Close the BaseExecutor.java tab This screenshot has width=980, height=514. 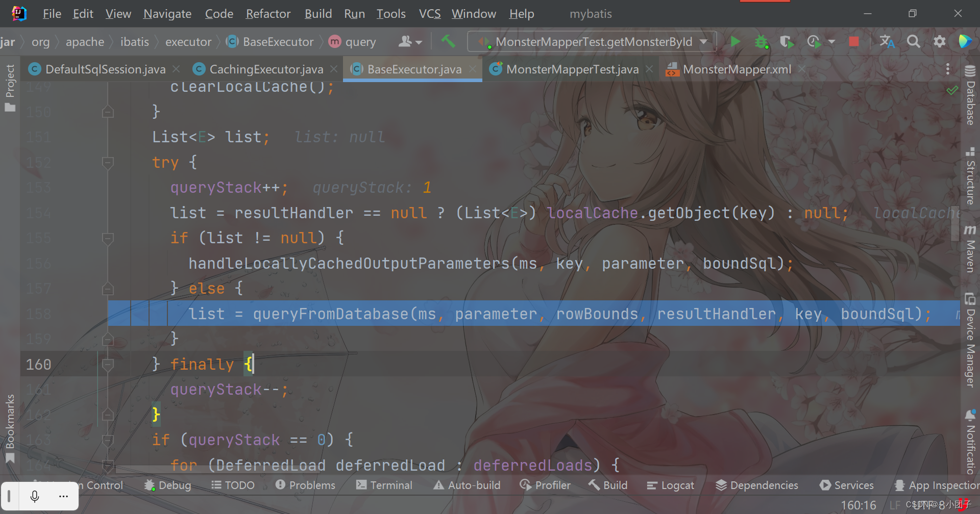point(473,69)
